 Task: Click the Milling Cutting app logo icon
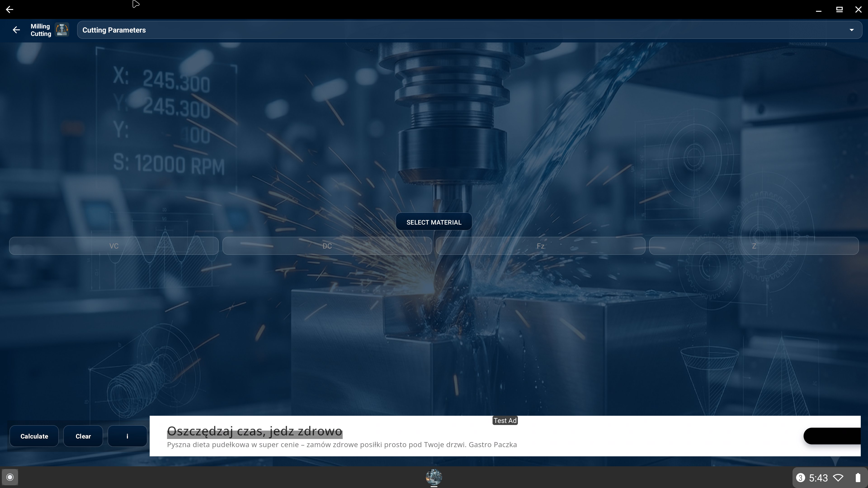[x=62, y=30]
